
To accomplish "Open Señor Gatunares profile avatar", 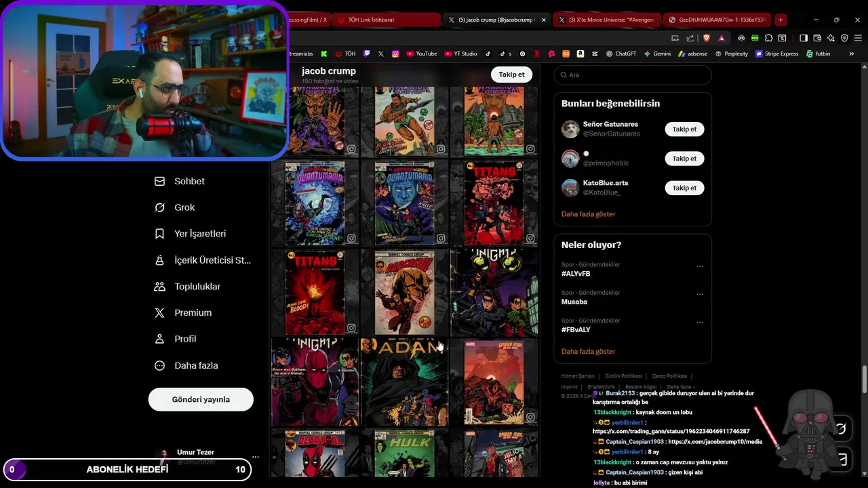I will click(x=570, y=129).
